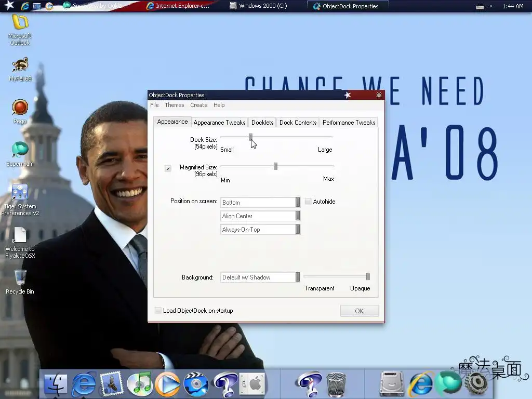Viewport: 532px width, 399px height.
Task: Click the Transparent-Opaque slider handle
Action: coord(368,276)
